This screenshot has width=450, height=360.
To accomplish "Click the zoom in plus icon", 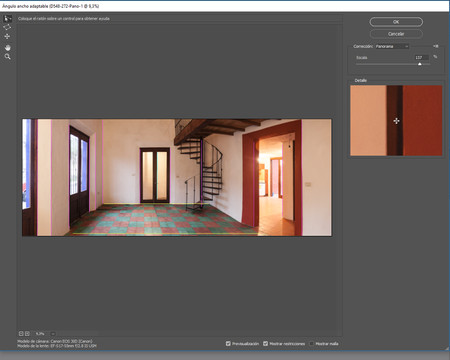I will point(27,333).
